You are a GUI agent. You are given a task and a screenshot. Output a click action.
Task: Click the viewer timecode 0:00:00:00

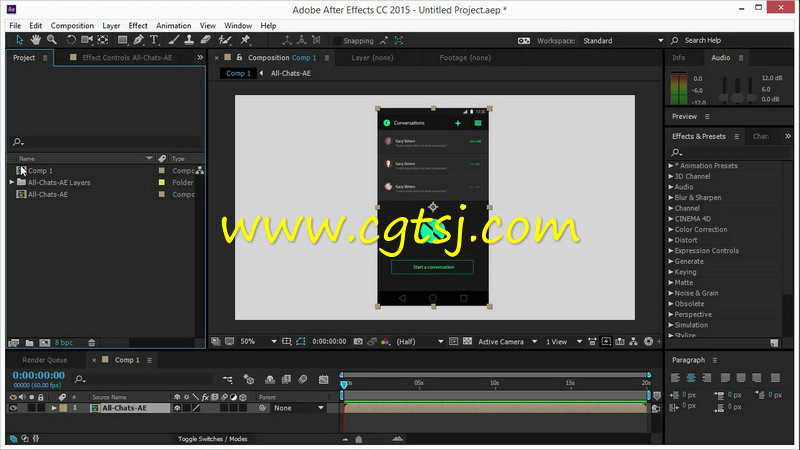pyautogui.click(x=329, y=341)
